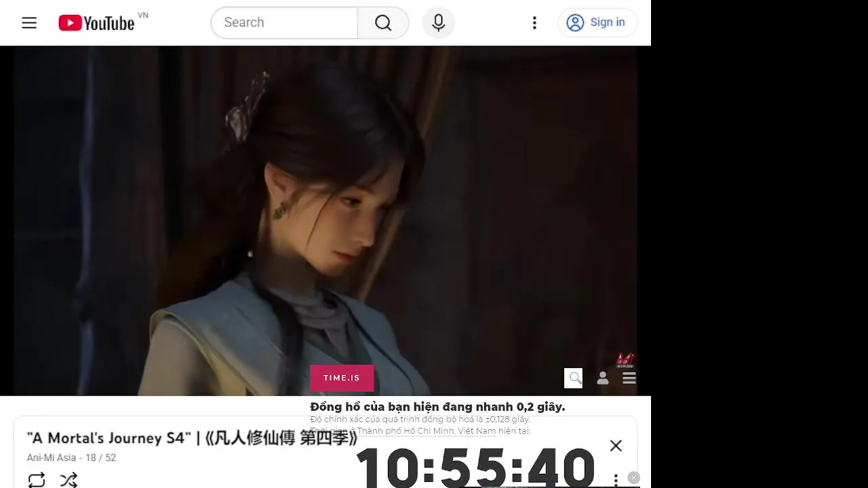The image size is (868, 488).
Task: Click the 10:55:40 clock display
Action: coord(476,466)
